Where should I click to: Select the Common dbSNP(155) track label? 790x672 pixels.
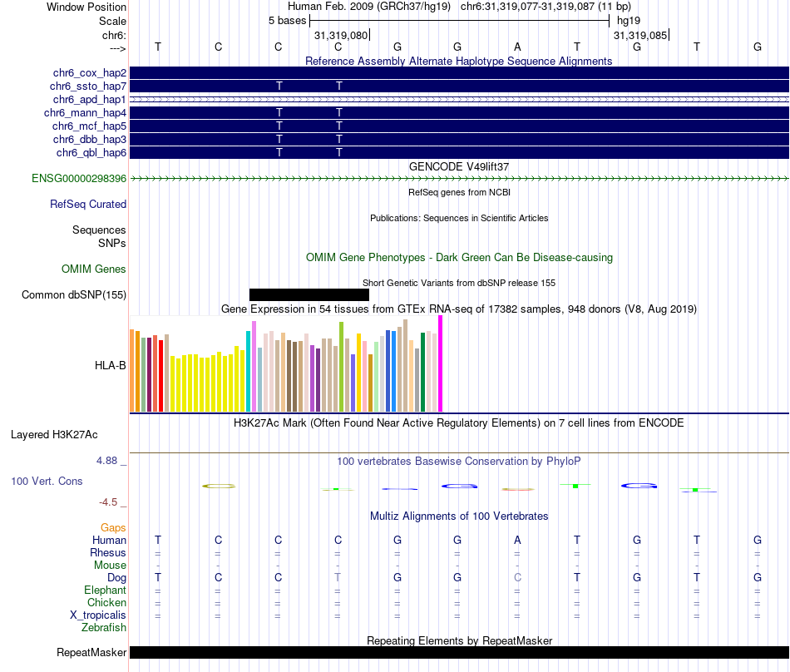tap(74, 294)
